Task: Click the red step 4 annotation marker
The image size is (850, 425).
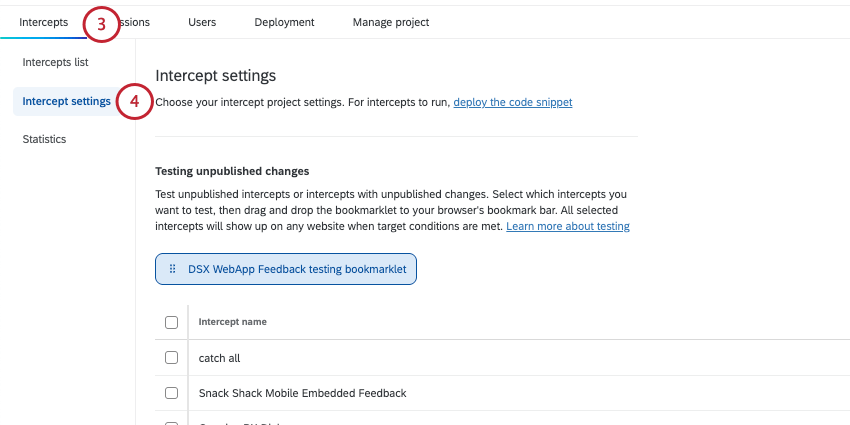Action: (x=134, y=101)
